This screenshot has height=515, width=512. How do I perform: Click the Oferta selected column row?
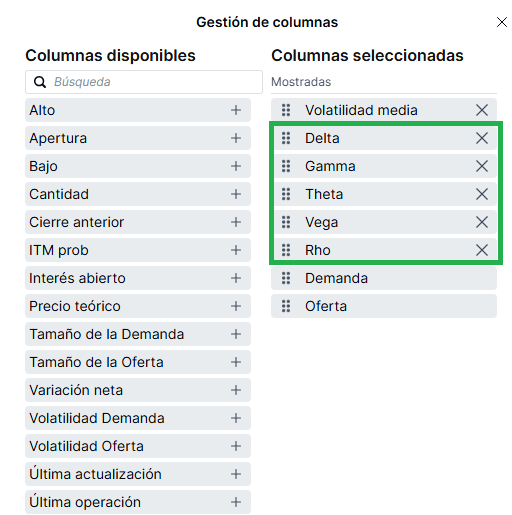[384, 306]
